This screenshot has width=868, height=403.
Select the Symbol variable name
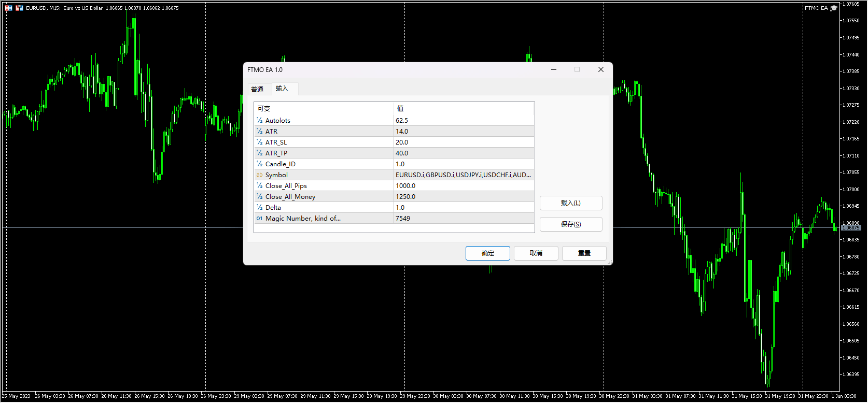point(276,175)
